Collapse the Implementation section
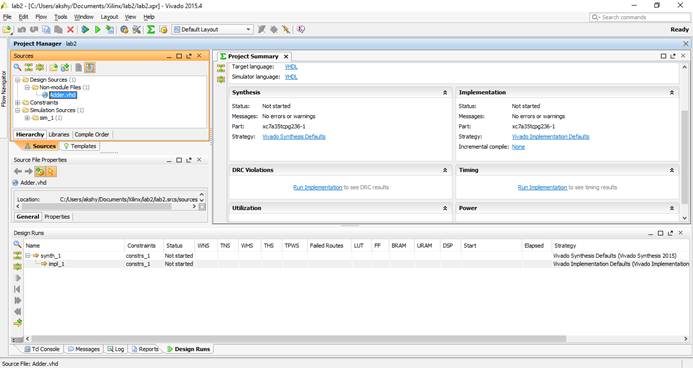 click(672, 93)
